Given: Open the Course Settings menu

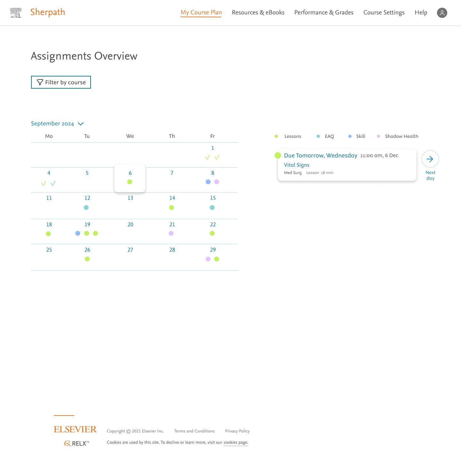Looking at the screenshot, I should pyautogui.click(x=384, y=12).
